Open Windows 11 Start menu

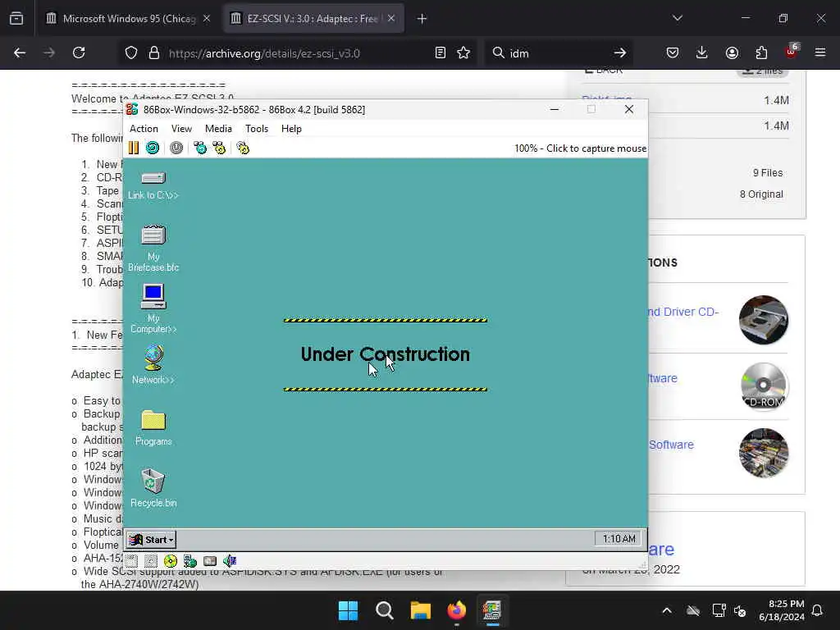tap(348, 610)
